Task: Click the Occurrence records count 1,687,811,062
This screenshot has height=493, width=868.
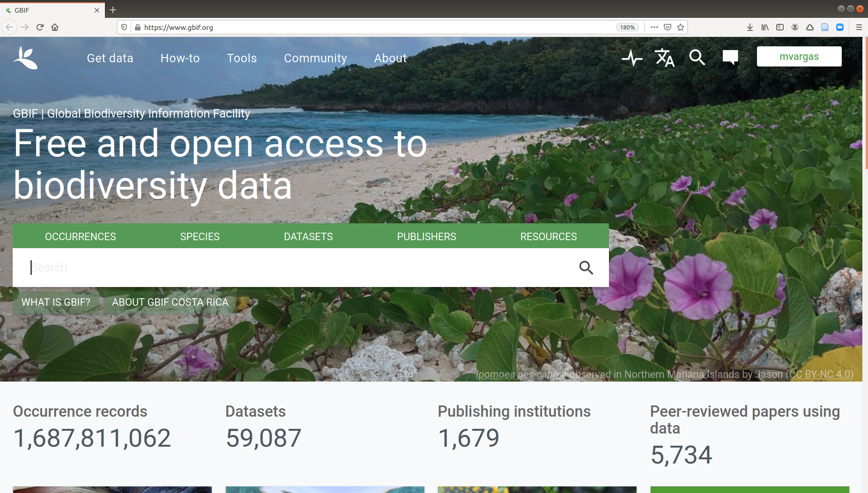Action: [92, 438]
